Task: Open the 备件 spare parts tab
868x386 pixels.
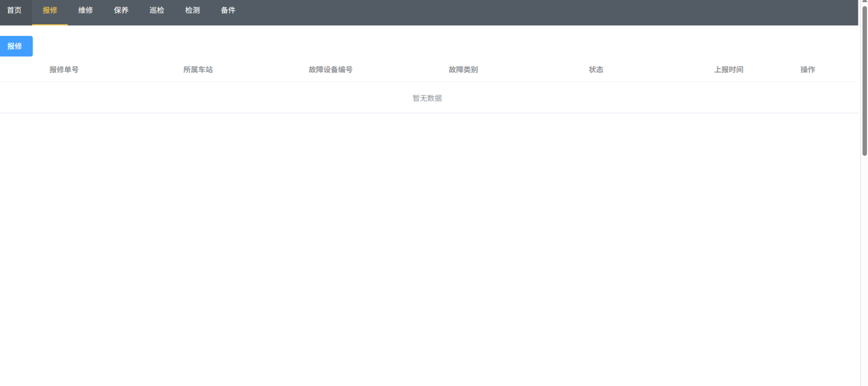Action: [x=228, y=10]
